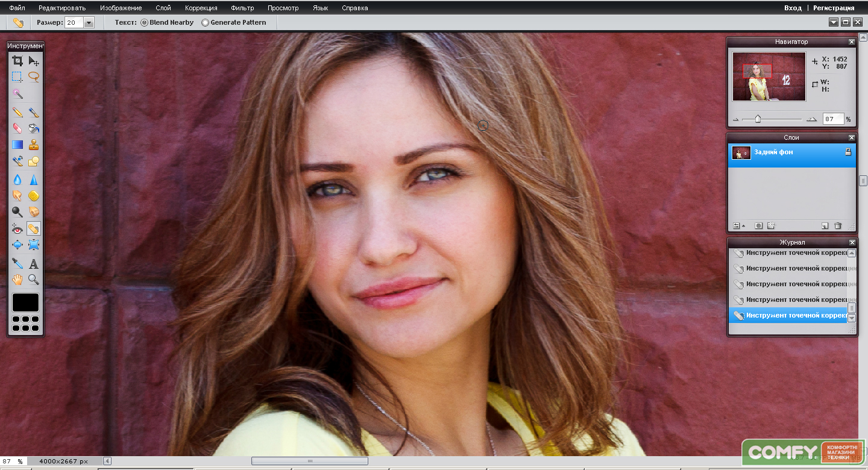
Task: Open the Изображение menu
Action: 121,8
